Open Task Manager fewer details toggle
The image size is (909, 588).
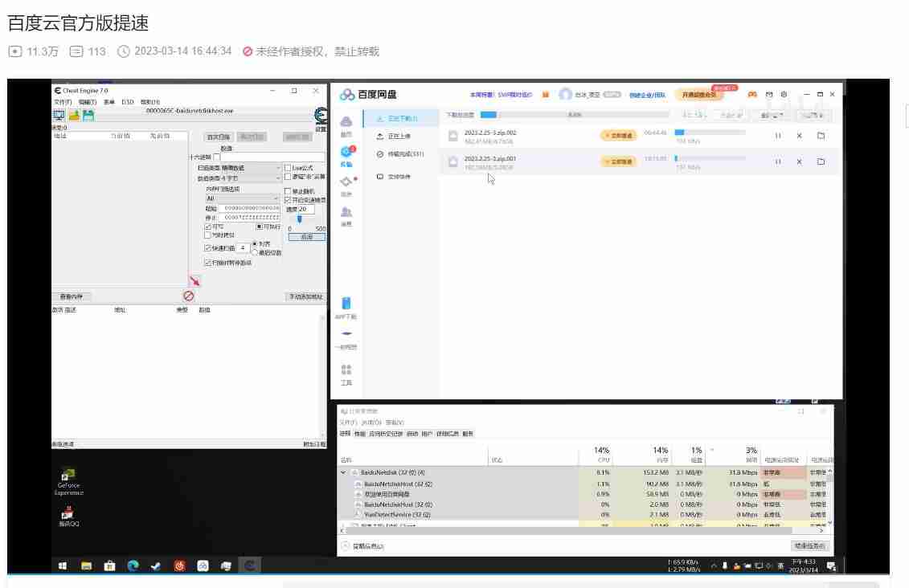pos(363,546)
